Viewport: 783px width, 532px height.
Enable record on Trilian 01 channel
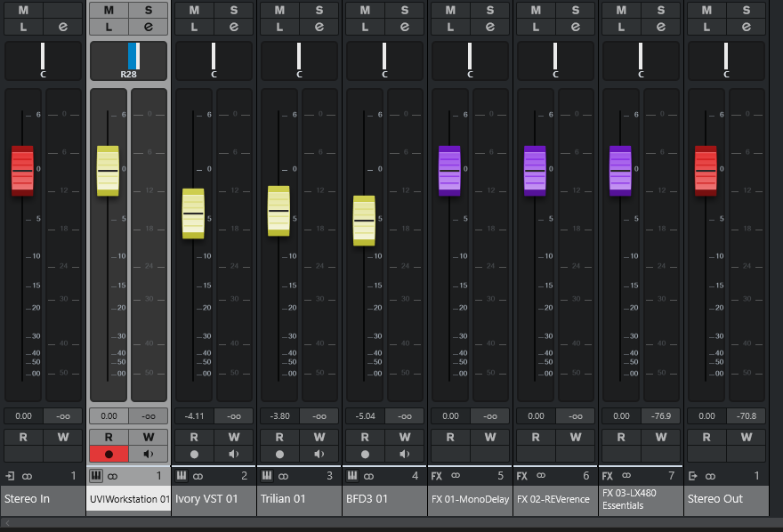pos(279,454)
